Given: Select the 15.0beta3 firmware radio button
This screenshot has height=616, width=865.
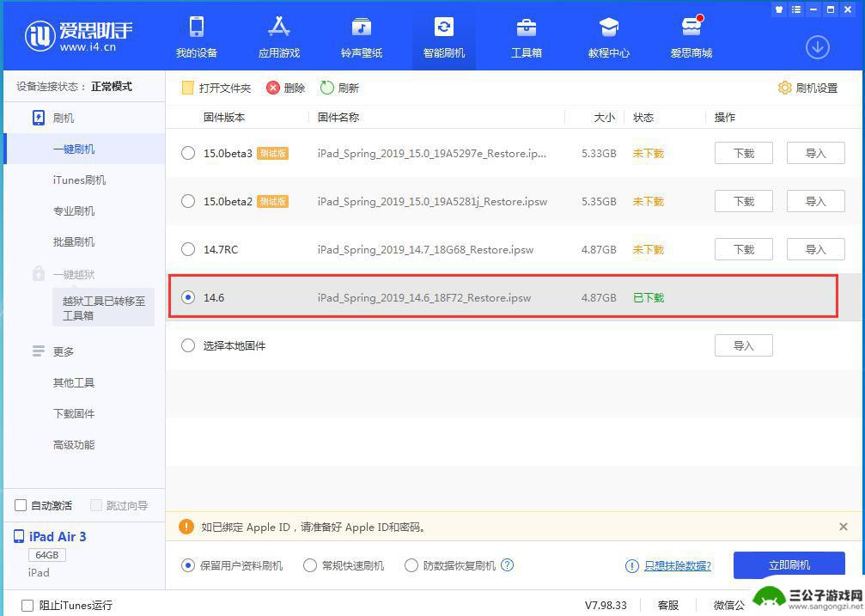Looking at the screenshot, I should (188, 153).
